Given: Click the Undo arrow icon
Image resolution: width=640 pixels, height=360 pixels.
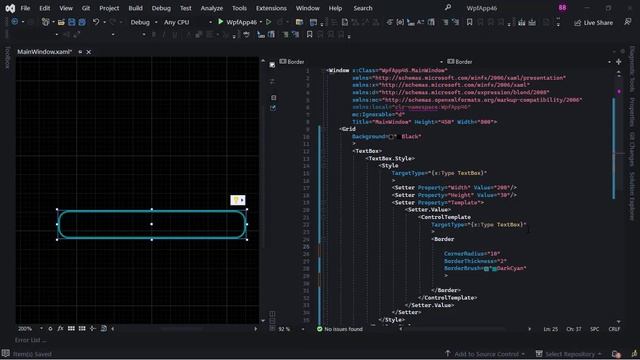Looking at the screenshot, I should tap(96, 22).
